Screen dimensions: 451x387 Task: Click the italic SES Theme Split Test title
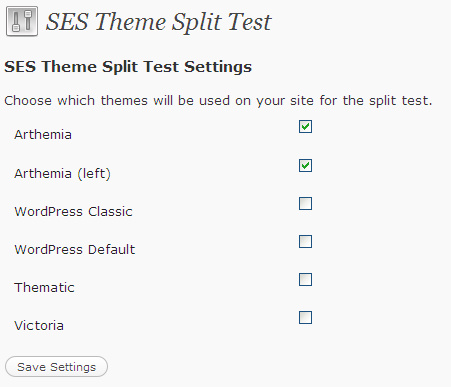coord(159,22)
